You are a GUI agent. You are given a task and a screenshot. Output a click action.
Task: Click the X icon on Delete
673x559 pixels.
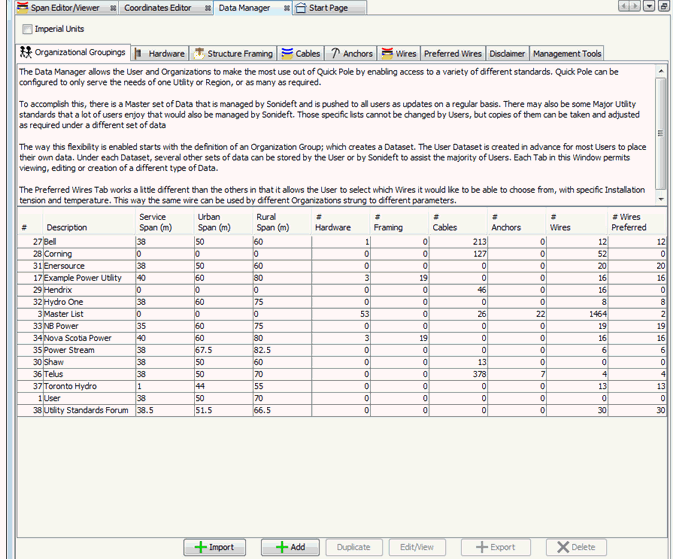click(x=563, y=547)
